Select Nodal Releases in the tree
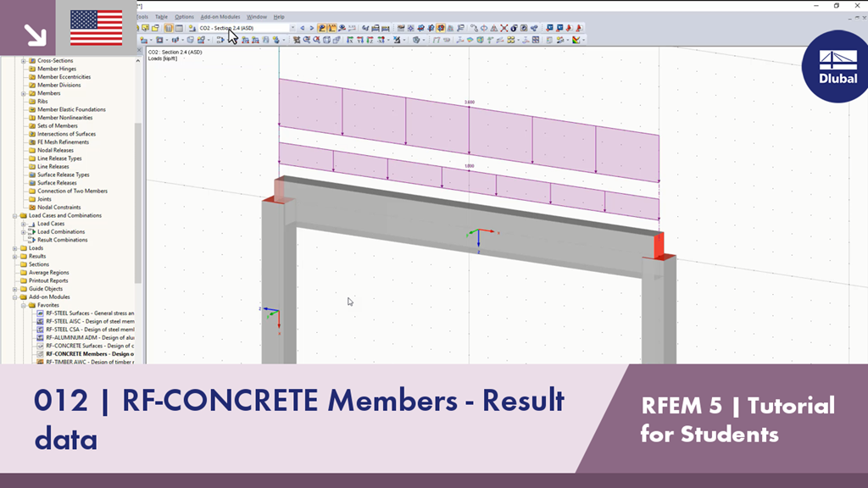868x488 pixels. (55, 151)
